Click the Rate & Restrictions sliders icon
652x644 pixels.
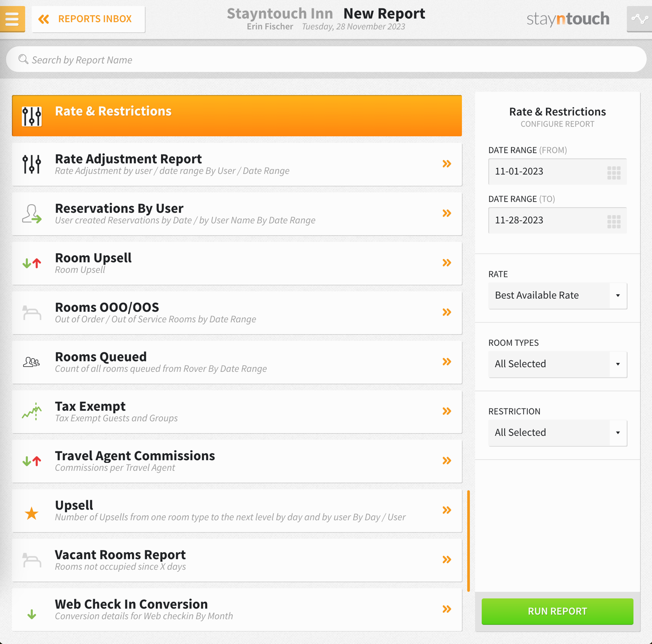click(x=32, y=116)
